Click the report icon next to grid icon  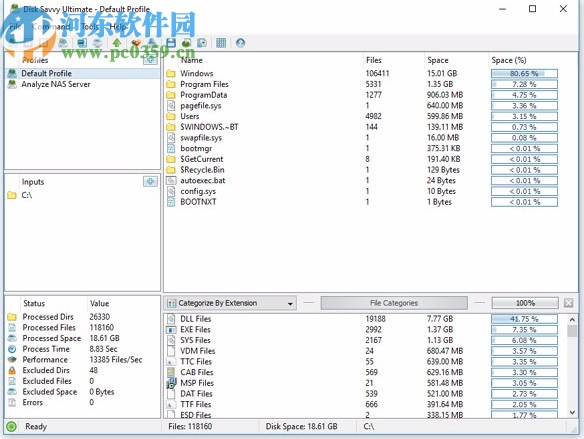pos(202,43)
